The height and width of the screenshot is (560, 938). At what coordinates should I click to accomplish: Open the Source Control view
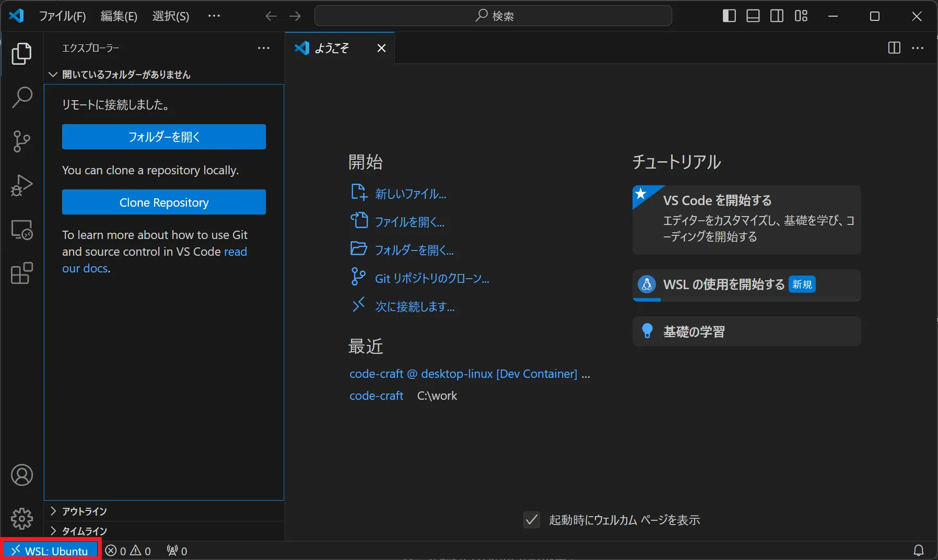[21, 141]
